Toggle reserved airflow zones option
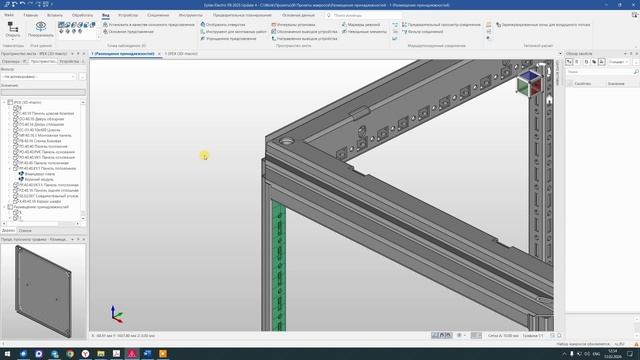The image size is (640, 360). coord(543,24)
